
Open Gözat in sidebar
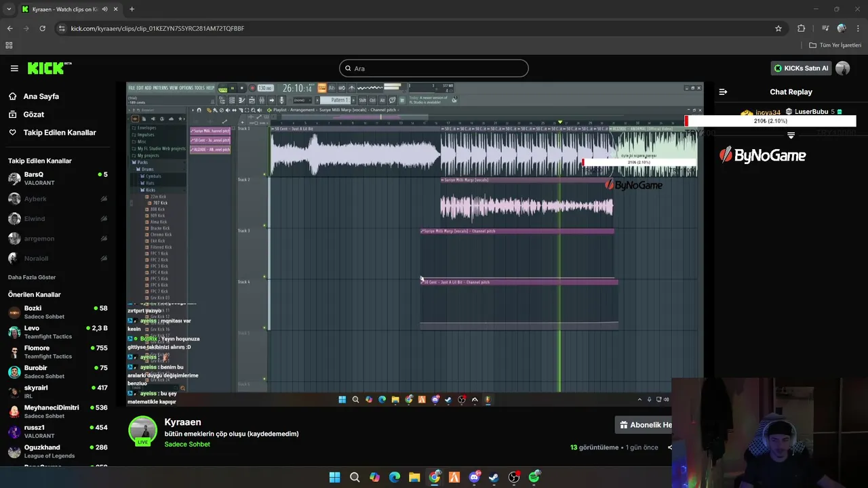[34, 115]
